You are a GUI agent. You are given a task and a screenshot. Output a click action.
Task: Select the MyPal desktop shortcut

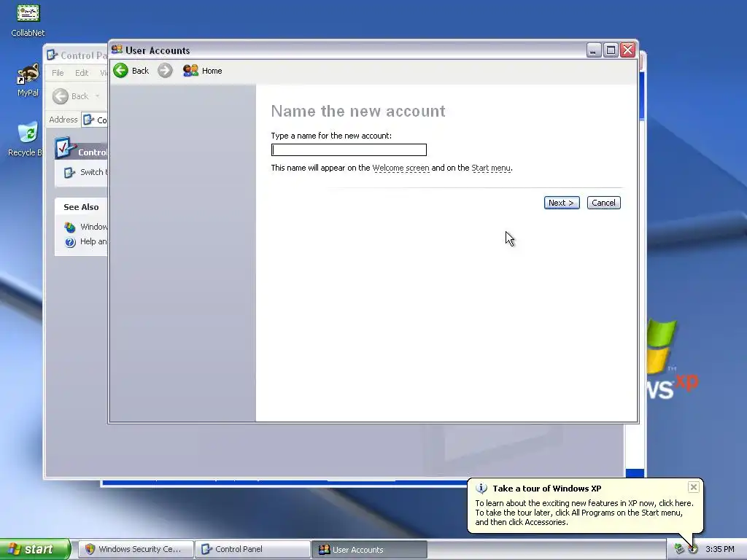28,80
